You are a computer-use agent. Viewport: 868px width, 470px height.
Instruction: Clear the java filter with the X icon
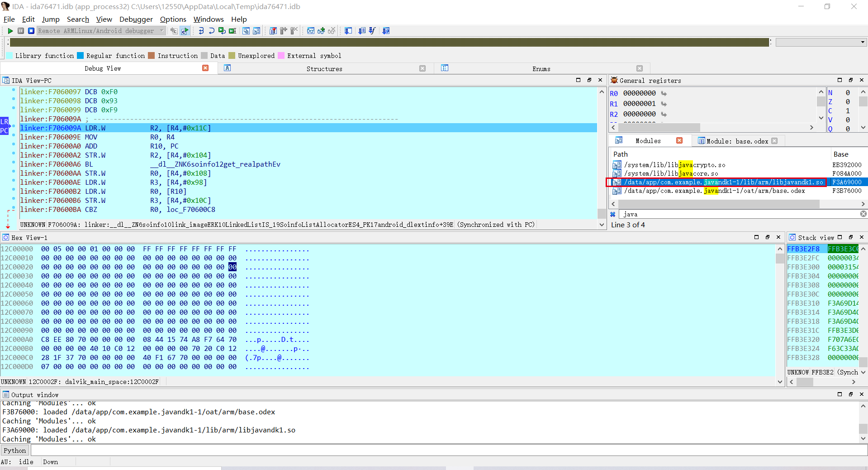tap(863, 214)
